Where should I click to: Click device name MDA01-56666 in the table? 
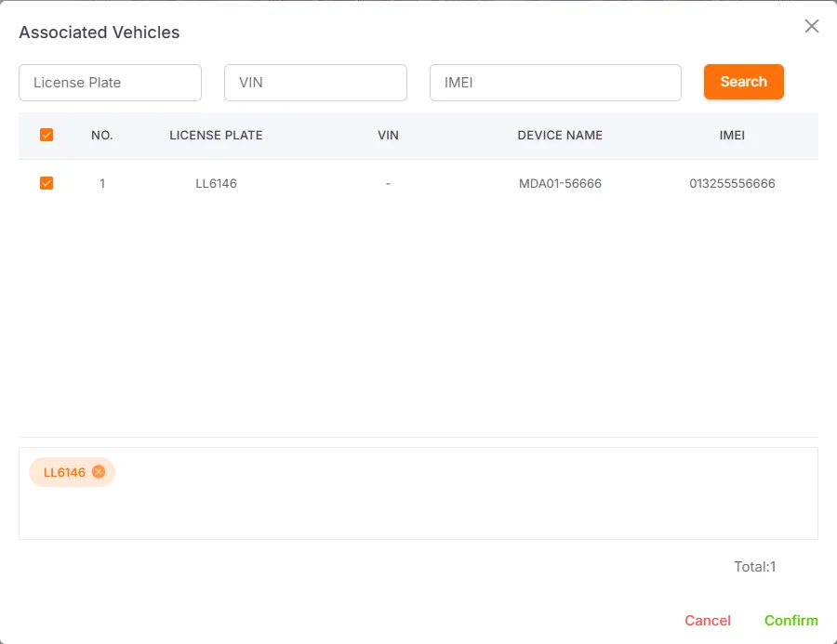click(x=560, y=183)
